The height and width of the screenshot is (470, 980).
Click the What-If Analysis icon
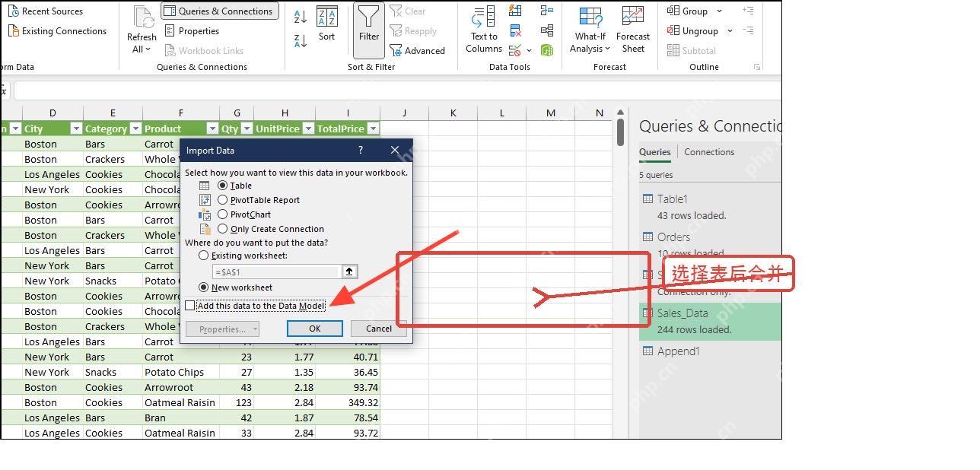(590, 17)
